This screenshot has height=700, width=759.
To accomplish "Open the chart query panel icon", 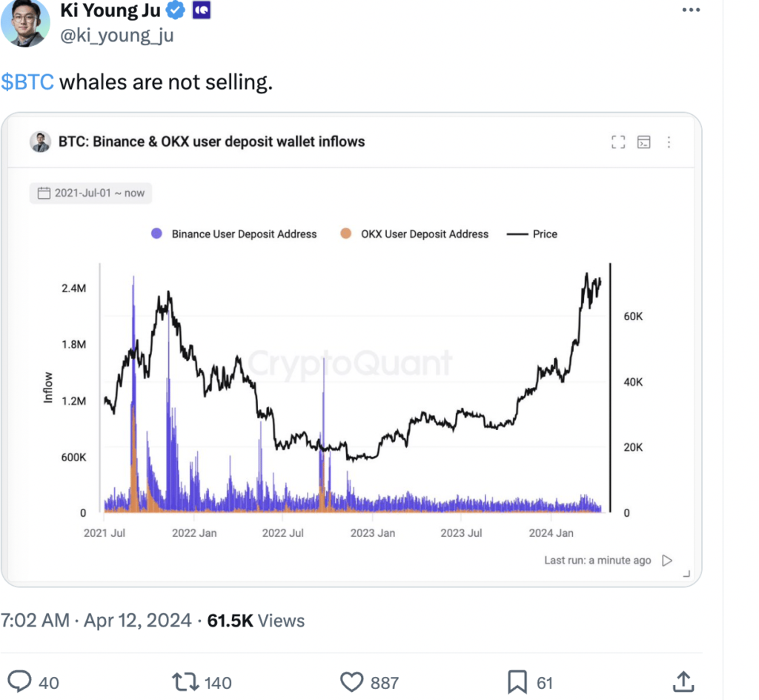I will (x=644, y=142).
